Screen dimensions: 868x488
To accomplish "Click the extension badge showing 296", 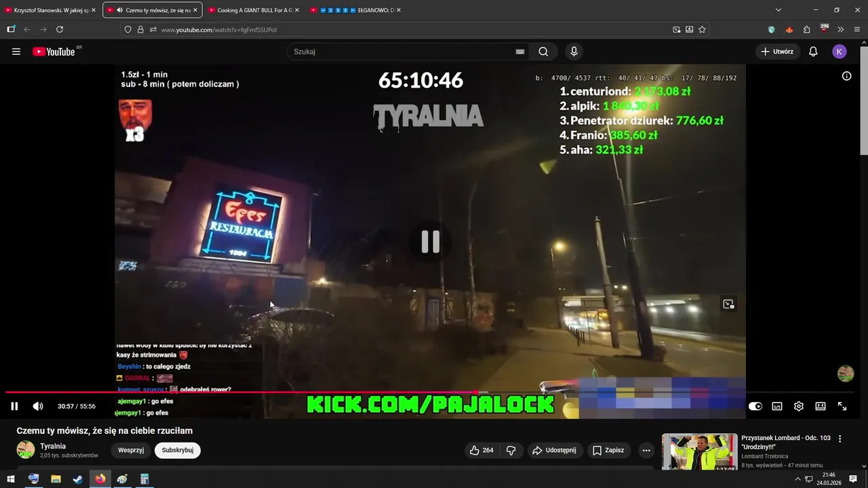I will pyautogui.click(x=824, y=28).
